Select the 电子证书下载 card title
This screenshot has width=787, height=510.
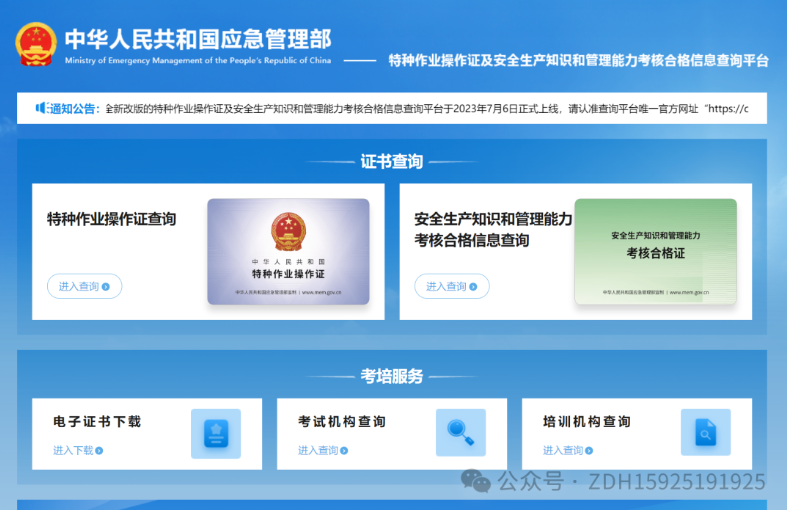(97, 421)
